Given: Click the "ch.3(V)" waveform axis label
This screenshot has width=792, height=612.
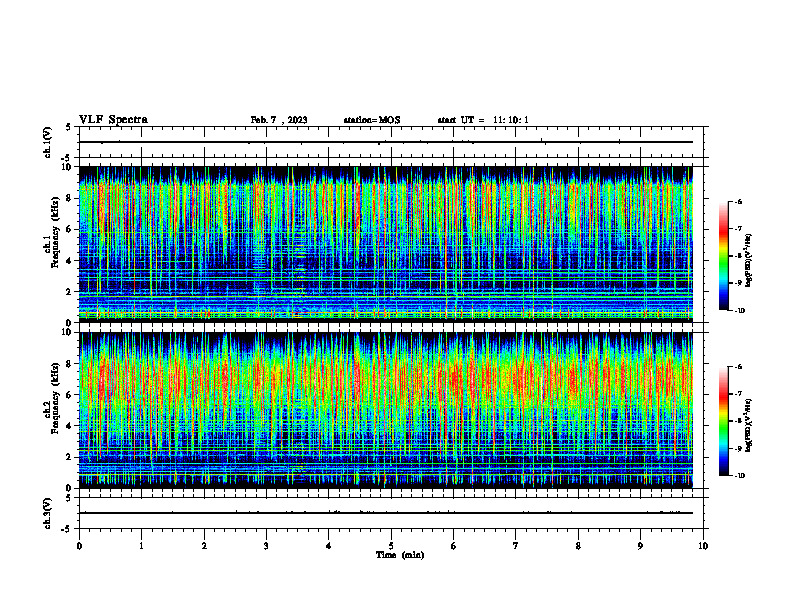Looking at the screenshot, I should click(x=48, y=513).
